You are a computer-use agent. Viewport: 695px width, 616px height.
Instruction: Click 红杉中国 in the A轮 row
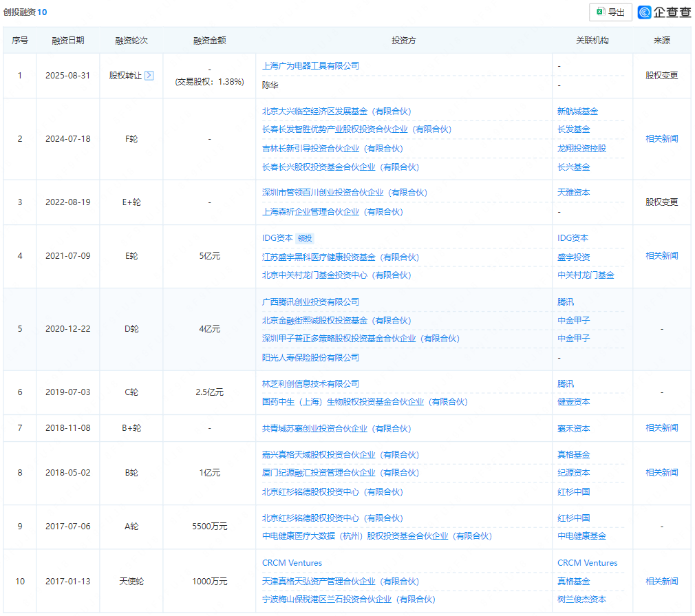click(573, 518)
